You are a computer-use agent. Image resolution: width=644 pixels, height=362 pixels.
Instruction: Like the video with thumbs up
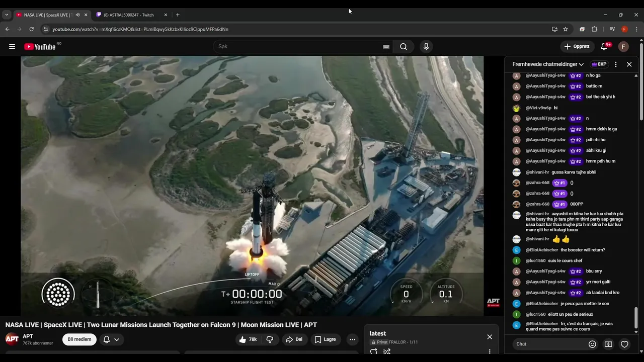[x=248, y=339]
